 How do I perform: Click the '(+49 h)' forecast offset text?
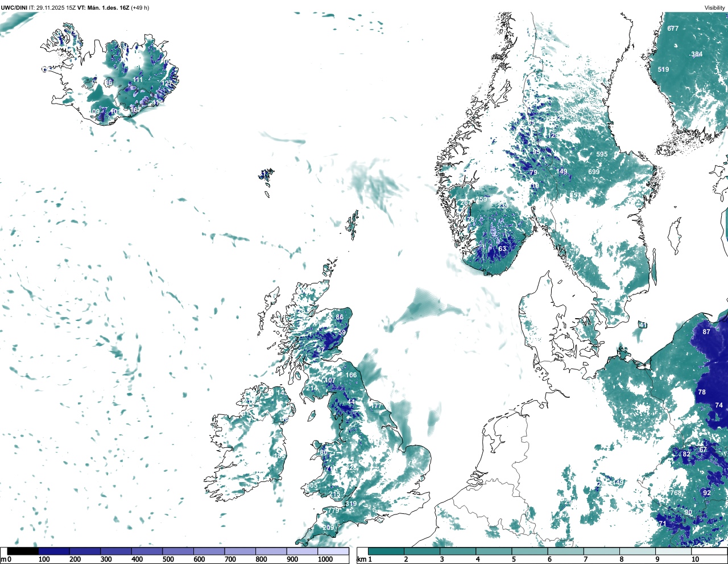tap(140, 7)
